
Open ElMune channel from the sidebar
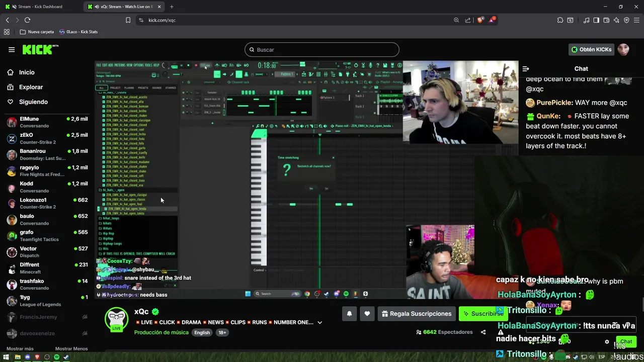point(47,122)
